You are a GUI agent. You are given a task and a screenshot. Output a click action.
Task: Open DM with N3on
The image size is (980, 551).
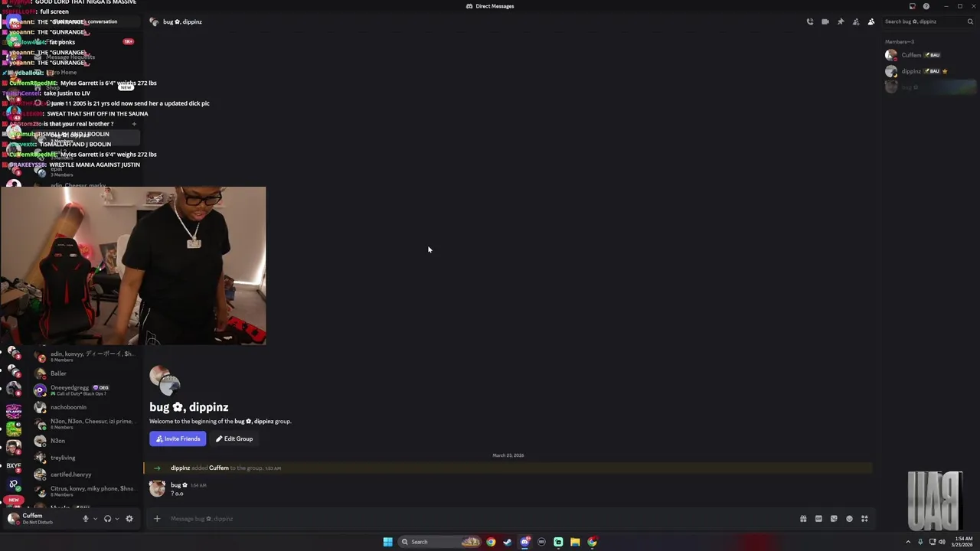84,441
